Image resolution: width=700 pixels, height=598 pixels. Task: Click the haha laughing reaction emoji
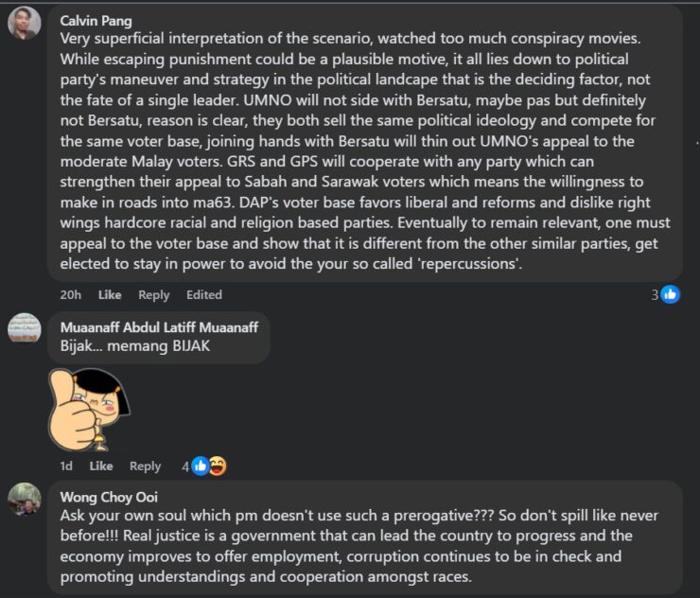pyautogui.click(x=217, y=466)
